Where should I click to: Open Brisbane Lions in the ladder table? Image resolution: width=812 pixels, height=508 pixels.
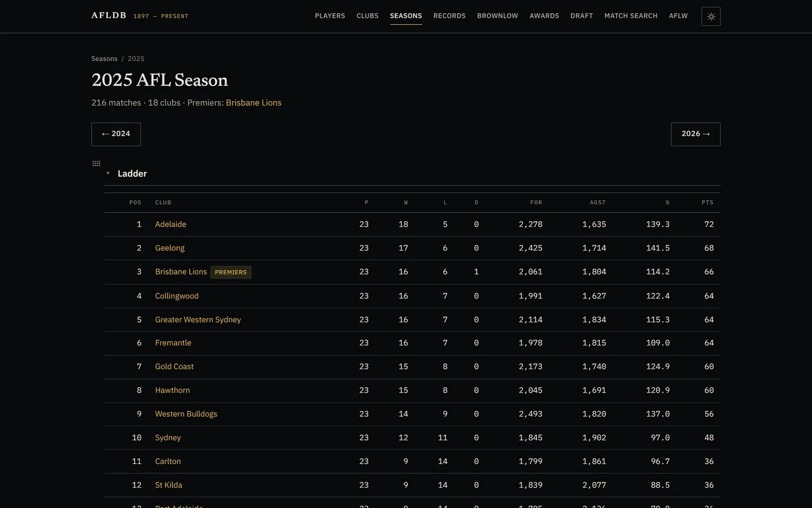181,272
